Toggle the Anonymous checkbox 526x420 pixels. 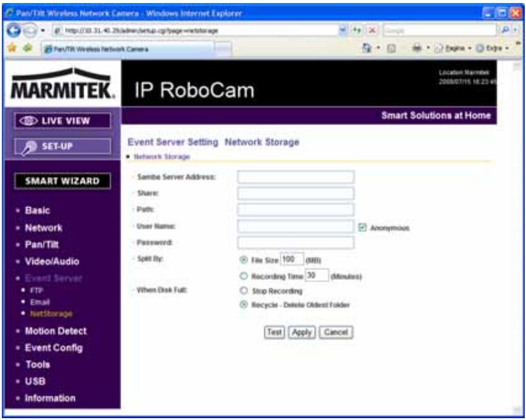tap(362, 227)
